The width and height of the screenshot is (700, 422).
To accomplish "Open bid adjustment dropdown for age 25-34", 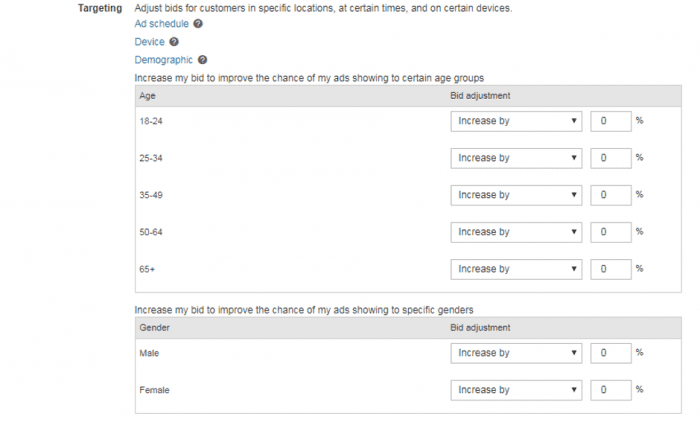I will 517,158.
